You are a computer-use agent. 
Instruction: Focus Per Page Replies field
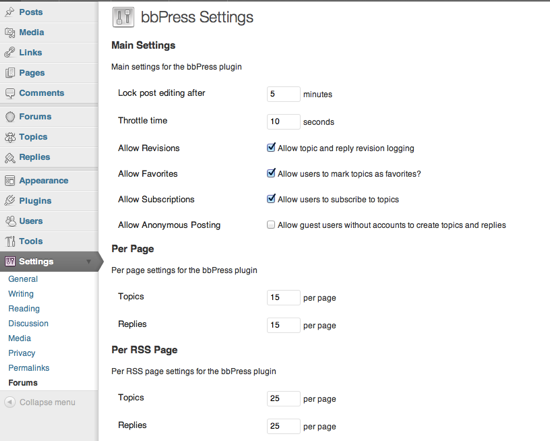[x=283, y=325]
